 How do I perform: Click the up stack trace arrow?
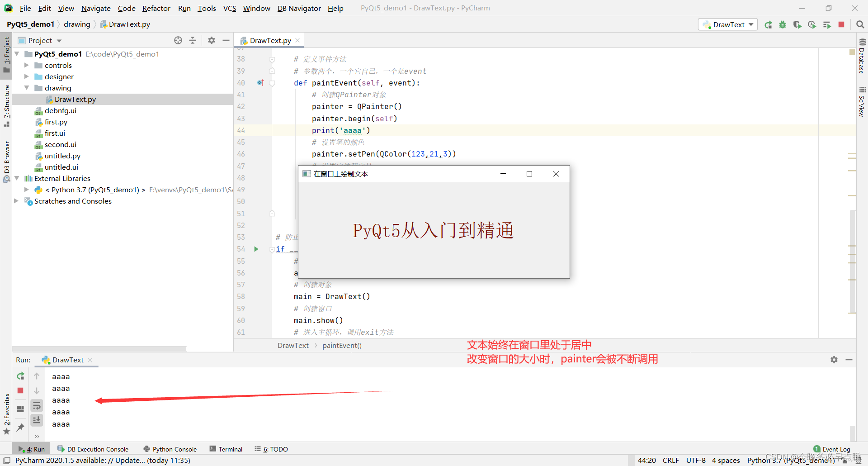[x=37, y=376]
